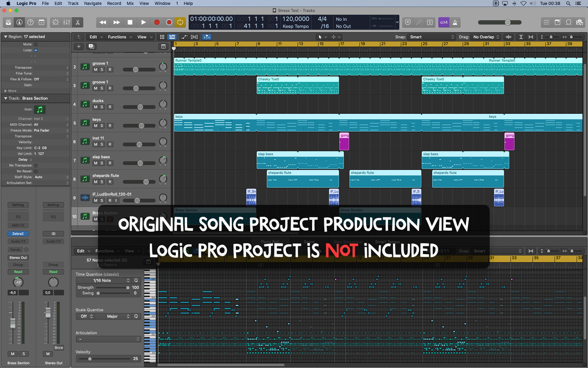The image size is (588, 368).
Task: Click Horizontal Auto Zoom button
Action: pyautogui.click(x=531, y=37)
